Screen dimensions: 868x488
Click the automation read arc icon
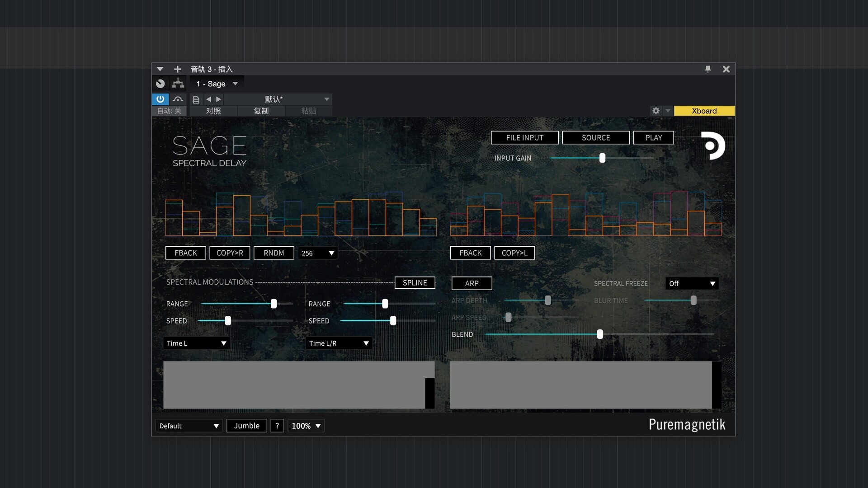point(178,99)
